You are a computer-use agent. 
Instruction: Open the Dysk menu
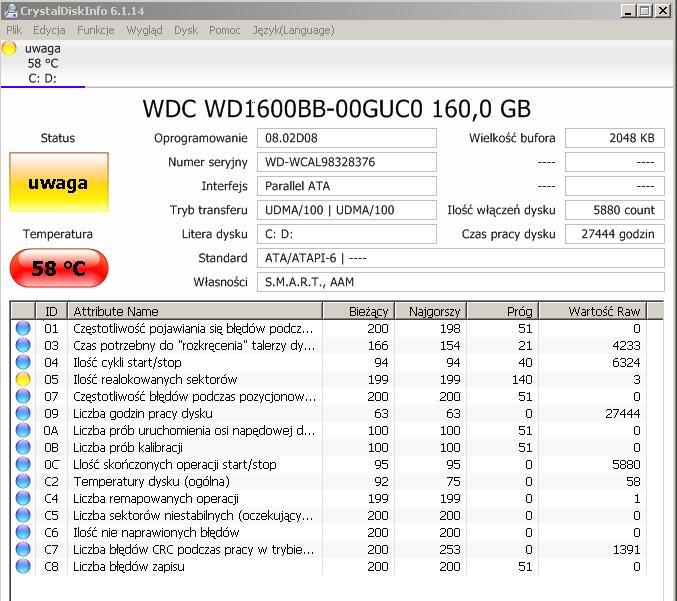(x=186, y=30)
